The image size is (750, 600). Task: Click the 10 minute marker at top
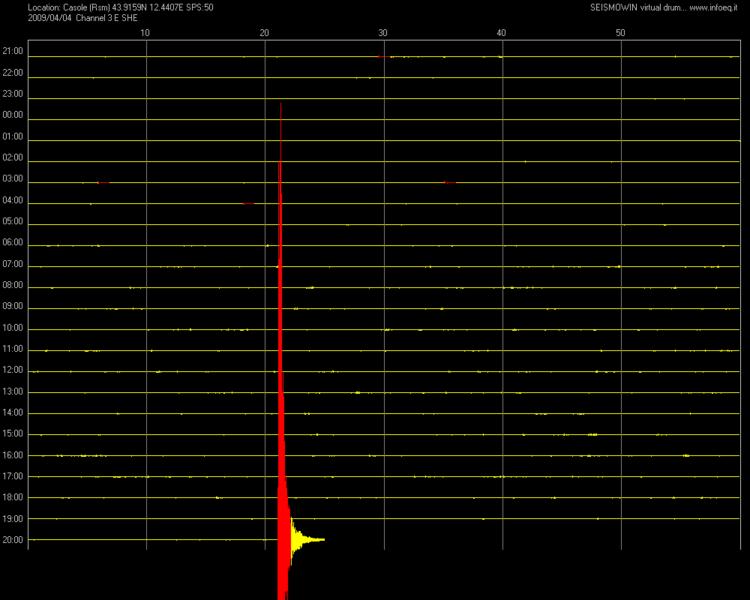point(145,33)
